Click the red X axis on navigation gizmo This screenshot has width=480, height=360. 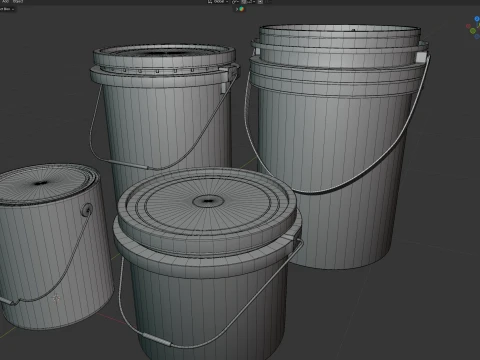click(x=468, y=26)
